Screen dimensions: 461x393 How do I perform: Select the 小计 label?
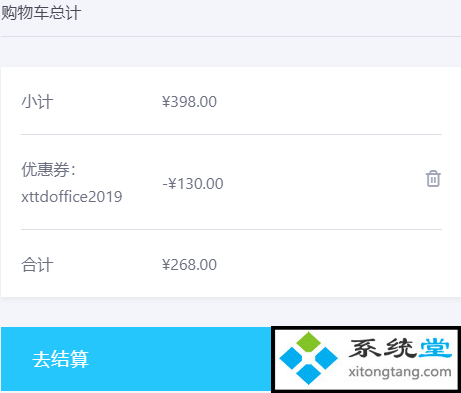37,102
